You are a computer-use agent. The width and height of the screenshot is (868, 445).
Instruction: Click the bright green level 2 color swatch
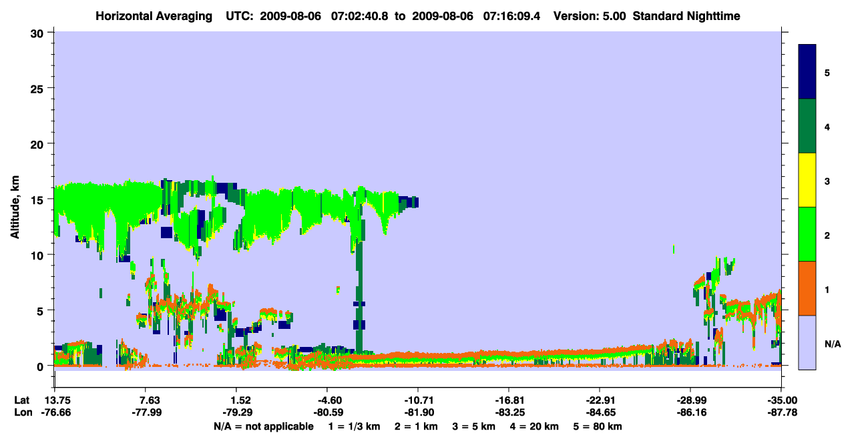(807, 234)
